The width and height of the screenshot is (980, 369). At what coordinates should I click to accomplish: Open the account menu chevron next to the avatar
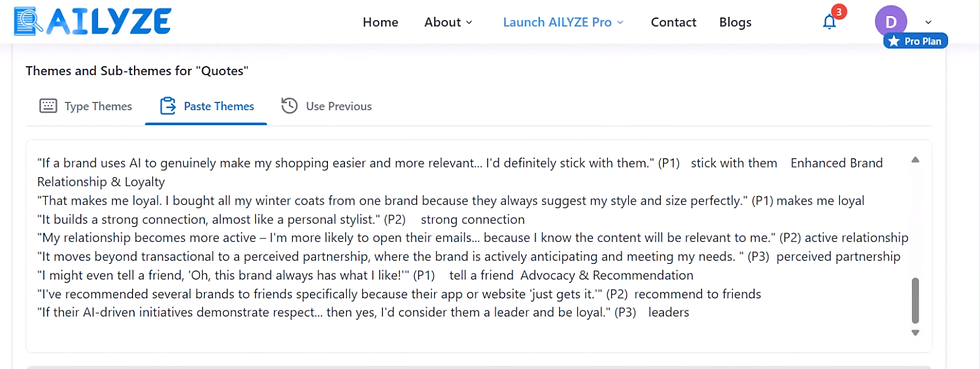coord(927,23)
